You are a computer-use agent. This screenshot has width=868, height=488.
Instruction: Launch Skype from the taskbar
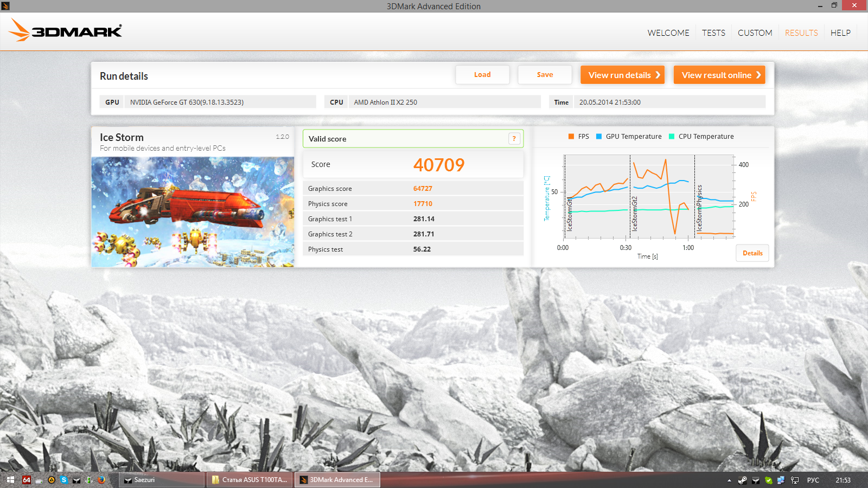click(x=64, y=480)
